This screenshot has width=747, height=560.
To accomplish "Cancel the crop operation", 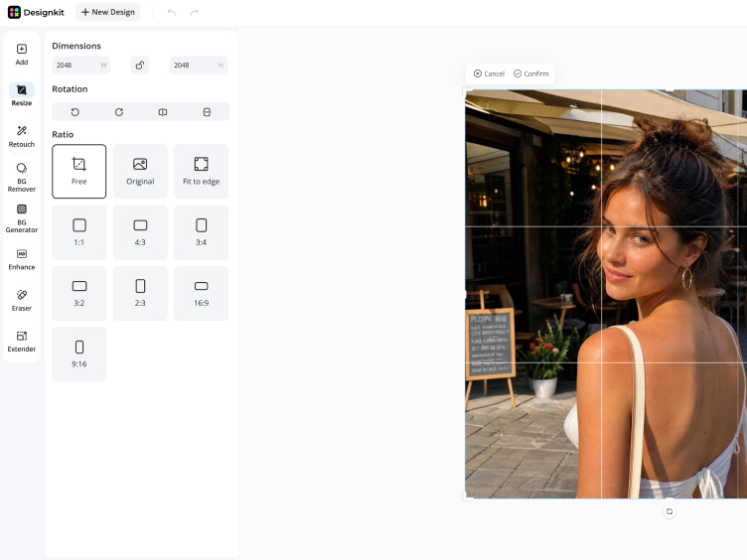I will point(489,73).
